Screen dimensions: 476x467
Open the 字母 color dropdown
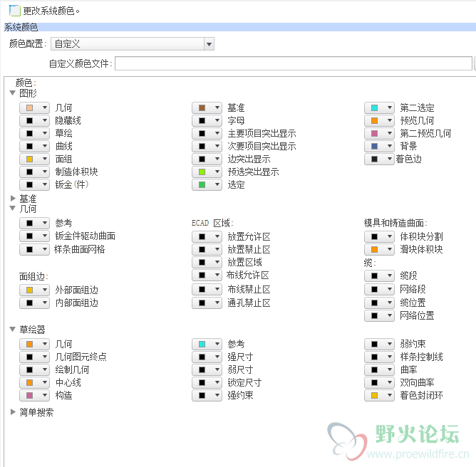point(207,121)
